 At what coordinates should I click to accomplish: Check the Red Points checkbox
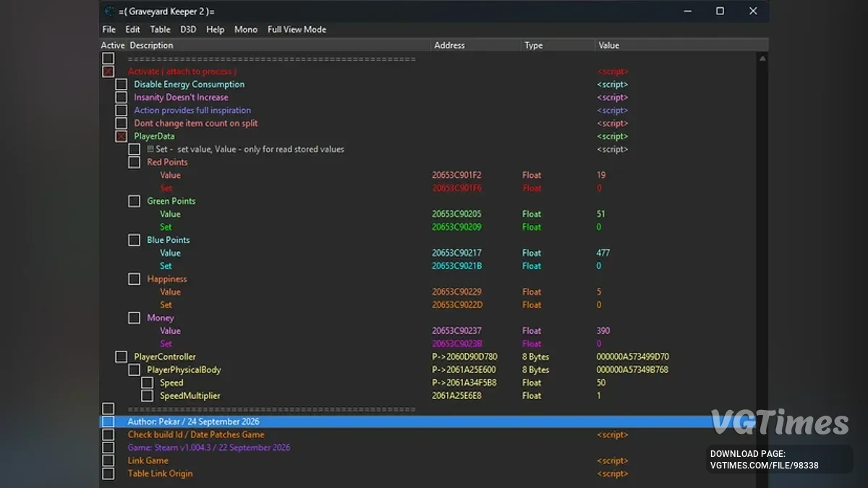tap(134, 163)
